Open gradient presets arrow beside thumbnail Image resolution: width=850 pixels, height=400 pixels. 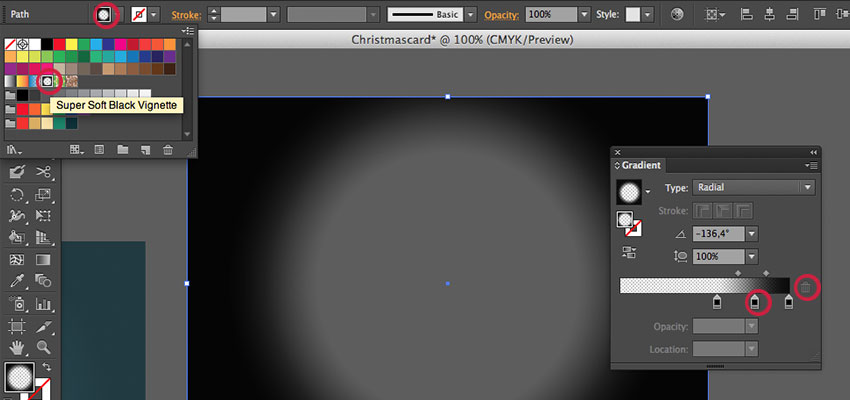(648, 191)
